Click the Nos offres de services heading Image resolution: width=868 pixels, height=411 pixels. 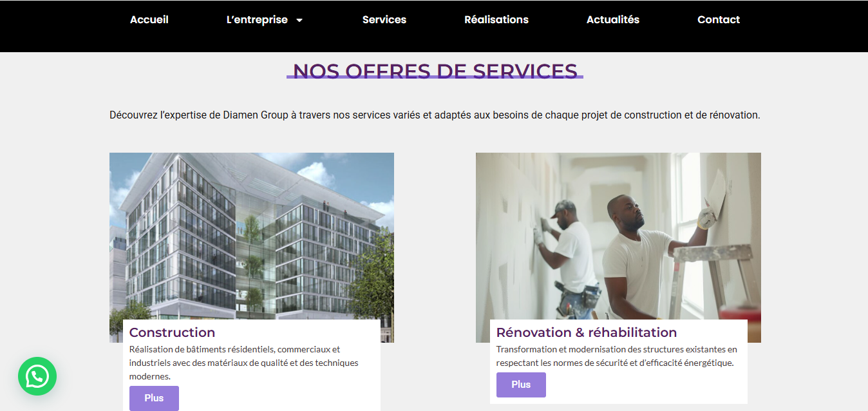click(x=435, y=71)
